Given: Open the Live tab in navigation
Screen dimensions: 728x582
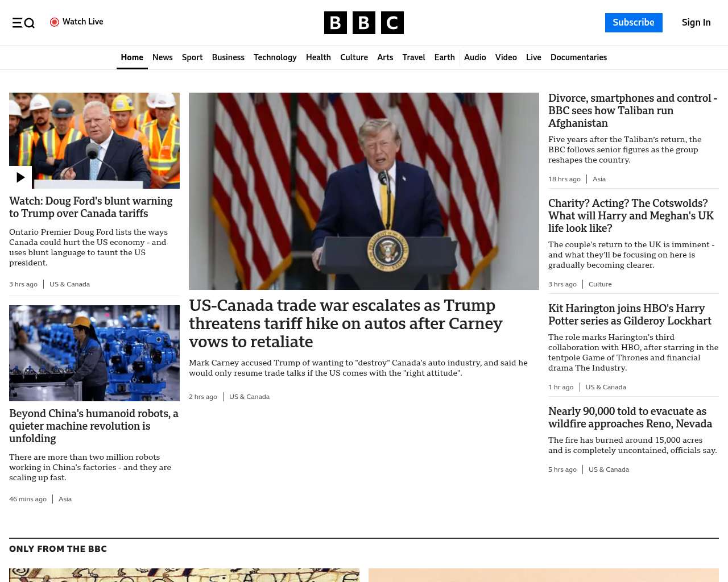Looking at the screenshot, I should click(533, 57).
